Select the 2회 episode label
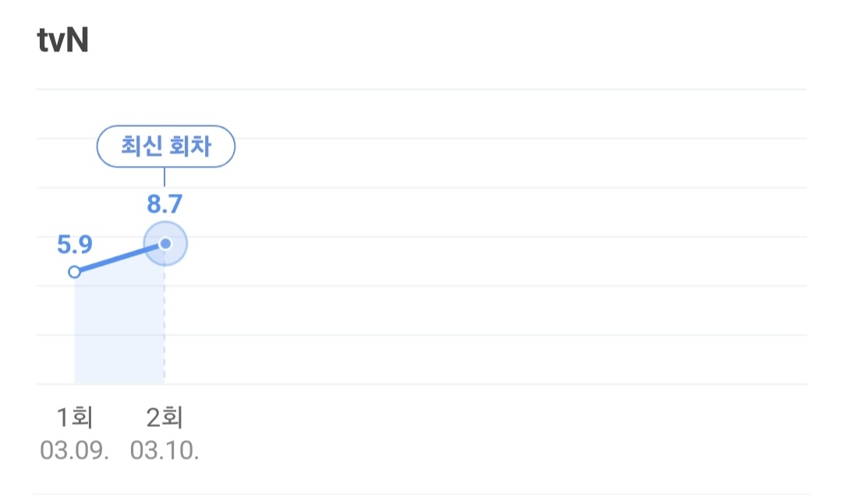842x504 pixels. pyautogui.click(x=165, y=418)
